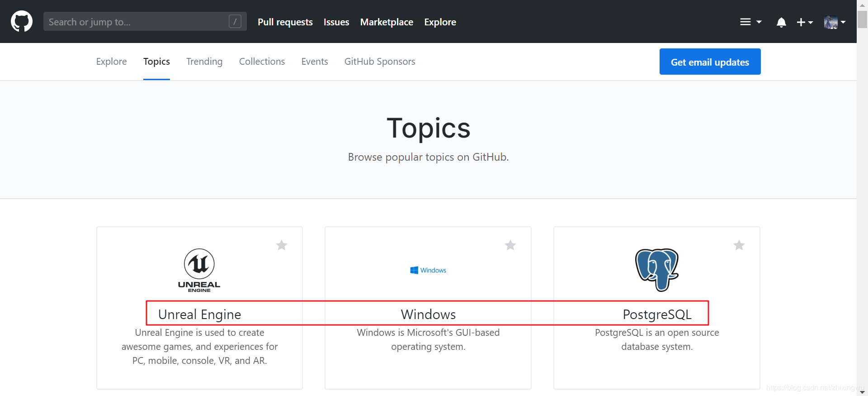Expand the hamburger menu dropdown

pyautogui.click(x=750, y=22)
